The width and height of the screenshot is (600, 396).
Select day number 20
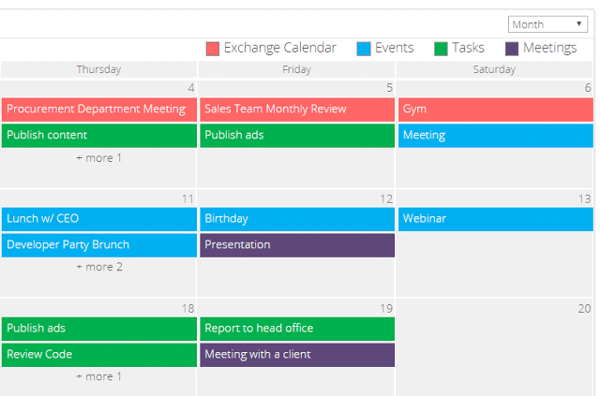click(x=584, y=309)
